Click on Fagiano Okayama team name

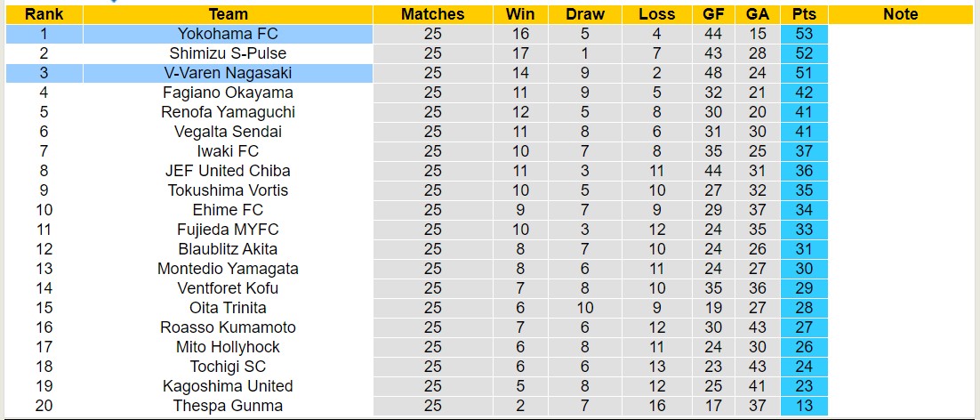228,93
